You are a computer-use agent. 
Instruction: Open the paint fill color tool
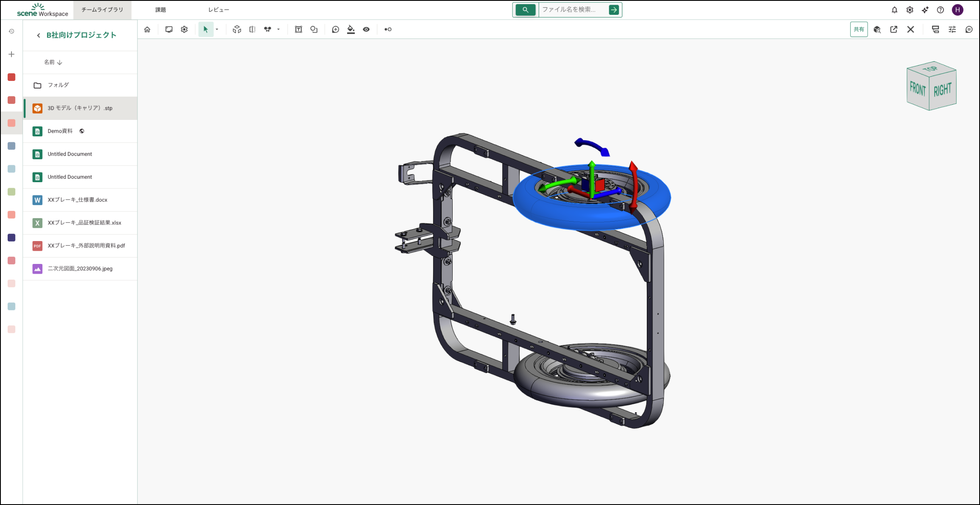(351, 29)
